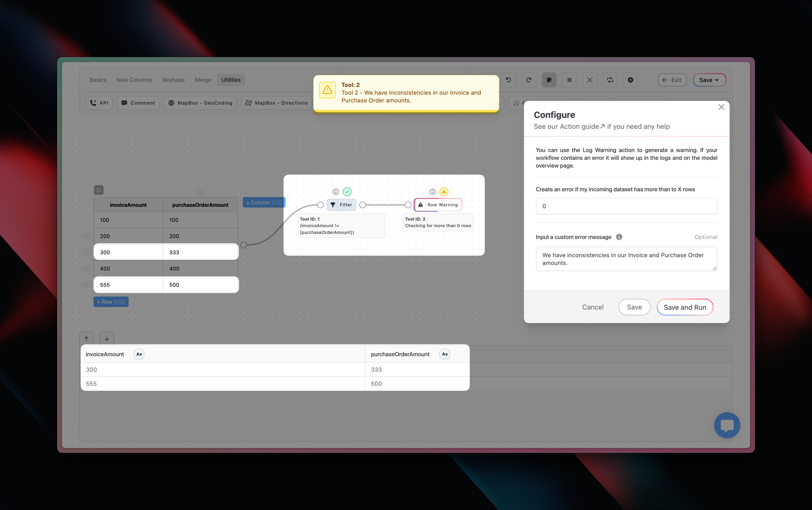The width and height of the screenshot is (812, 510).
Task: Click the yellow warning status icon
Action: tap(444, 192)
